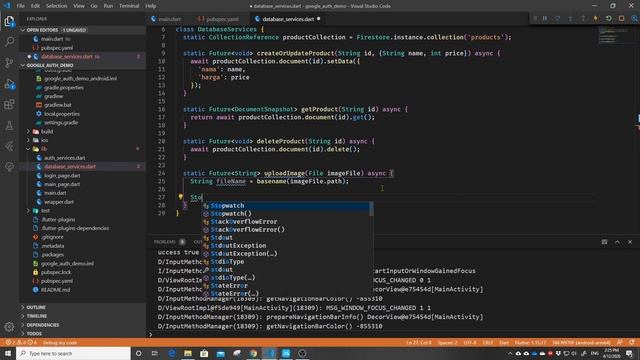Open Chrome from the taskbar
Image resolution: width=640 pixels, height=360 pixels.
(253, 353)
